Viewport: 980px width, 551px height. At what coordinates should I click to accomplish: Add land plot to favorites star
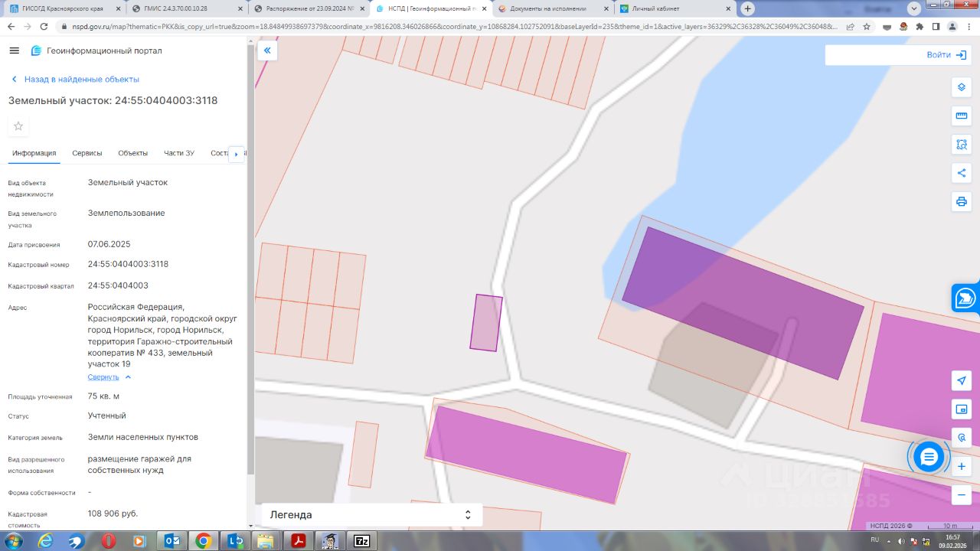coord(18,126)
